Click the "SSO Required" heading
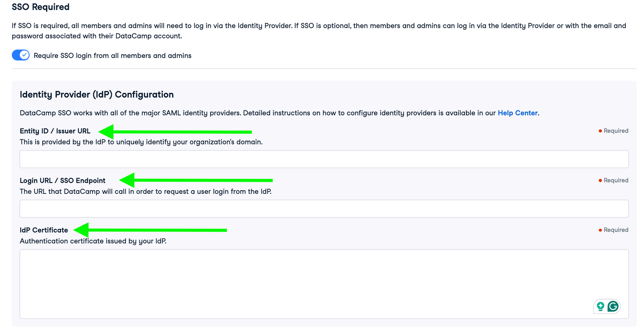The image size is (644, 331). pyautogui.click(x=41, y=7)
